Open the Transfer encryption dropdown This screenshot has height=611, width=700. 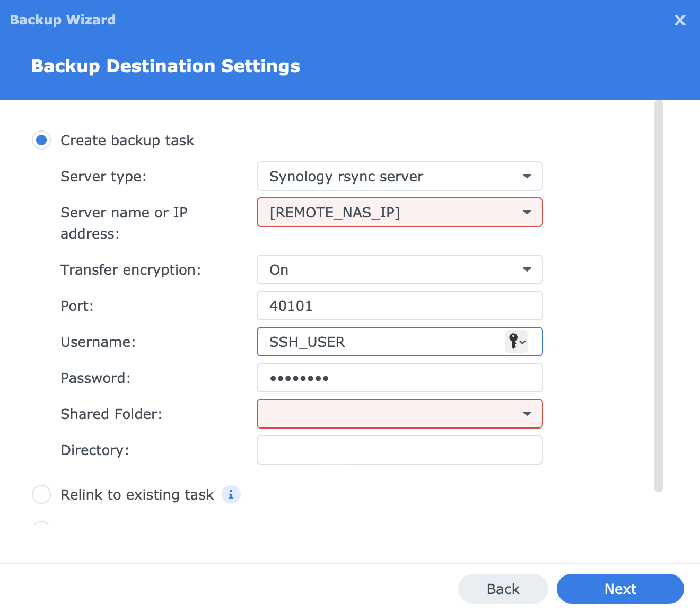399,269
